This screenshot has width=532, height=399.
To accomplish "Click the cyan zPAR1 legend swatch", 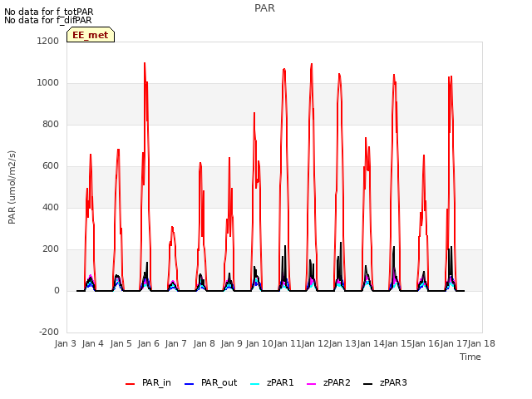I will [255, 384].
